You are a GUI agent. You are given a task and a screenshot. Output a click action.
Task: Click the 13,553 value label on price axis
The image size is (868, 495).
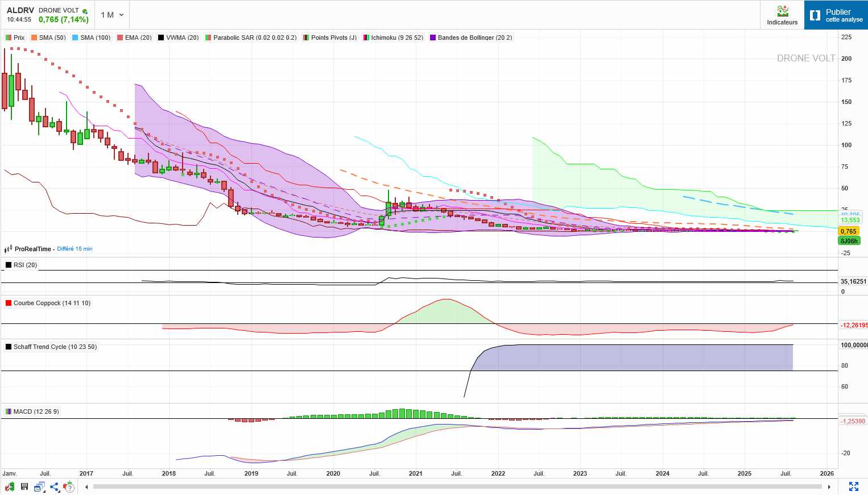tap(850, 220)
